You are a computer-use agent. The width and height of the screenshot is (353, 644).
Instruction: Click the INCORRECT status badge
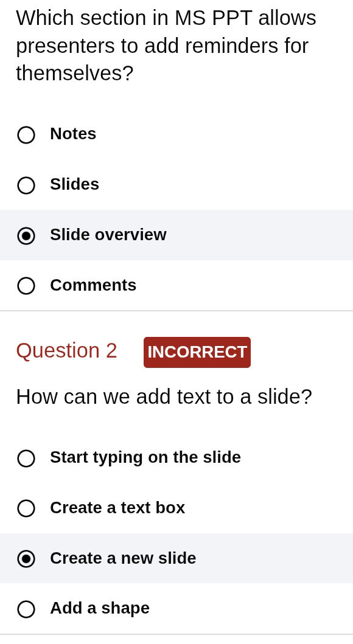197,352
